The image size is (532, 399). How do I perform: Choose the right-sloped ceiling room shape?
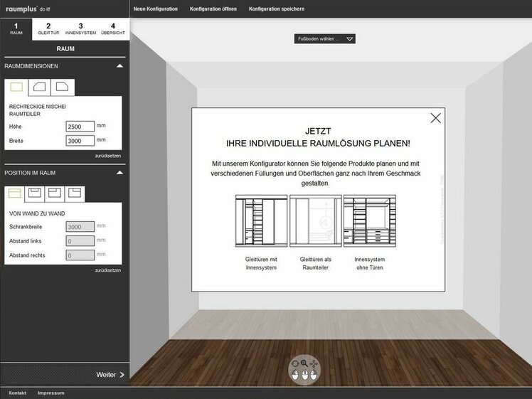point(63,87)
